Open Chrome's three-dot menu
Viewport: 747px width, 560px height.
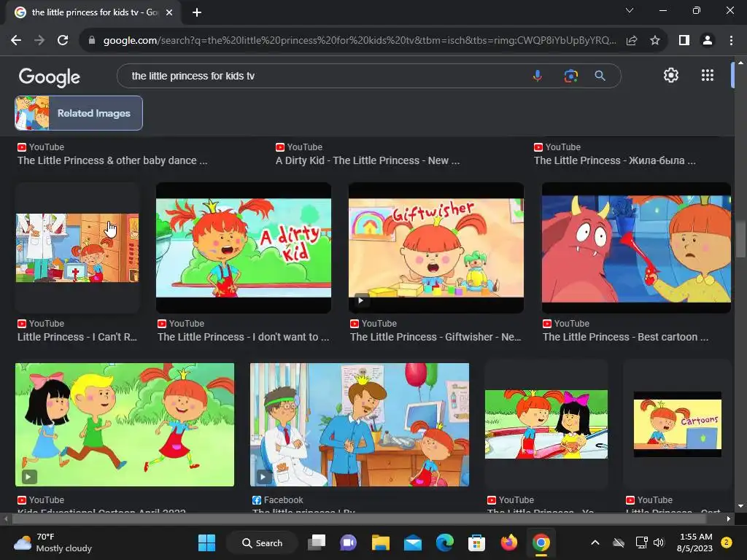pos(731,41)
